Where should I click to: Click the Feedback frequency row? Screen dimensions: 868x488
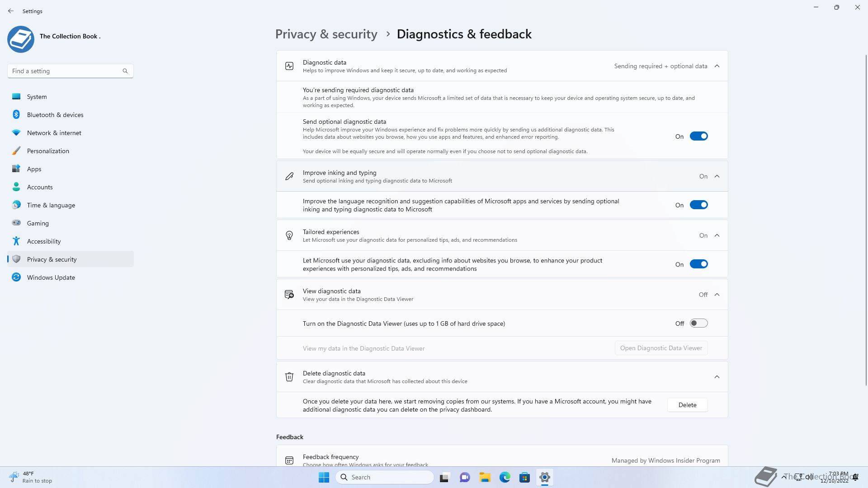(x=502, y=456)
